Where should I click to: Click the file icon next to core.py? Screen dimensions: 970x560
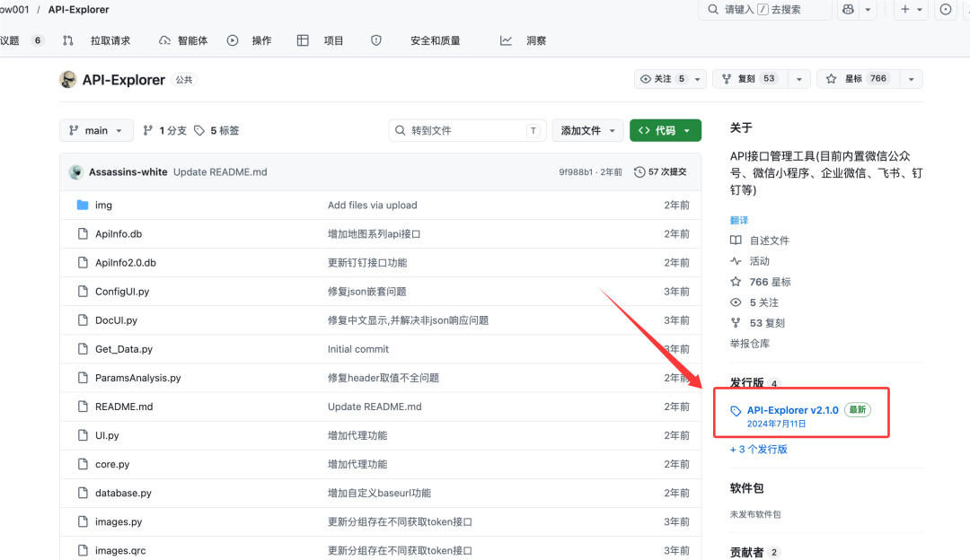(83, 464)
